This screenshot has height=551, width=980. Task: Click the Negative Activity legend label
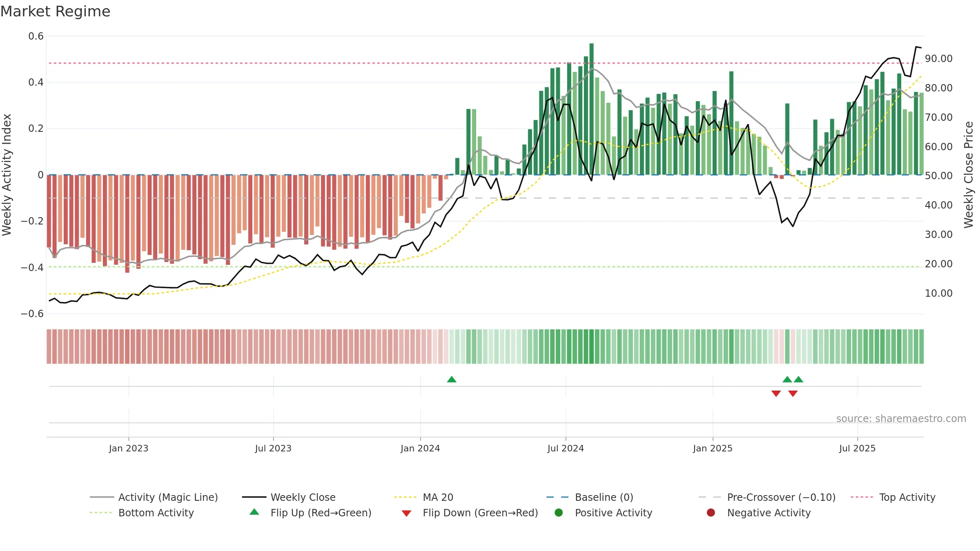click(x=769, y=513)
